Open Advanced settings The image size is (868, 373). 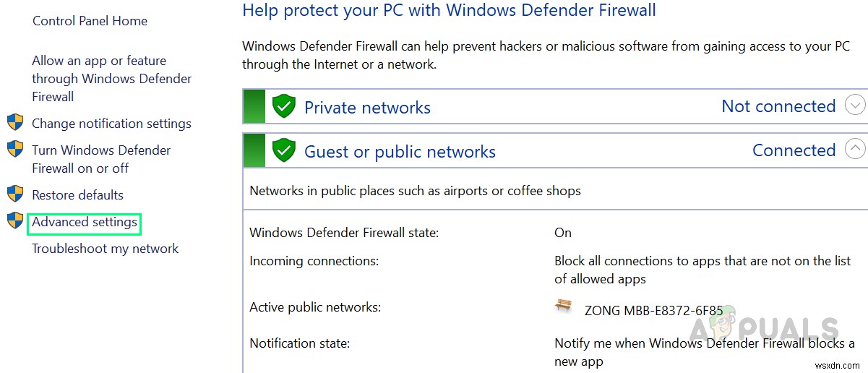(85, 222)
